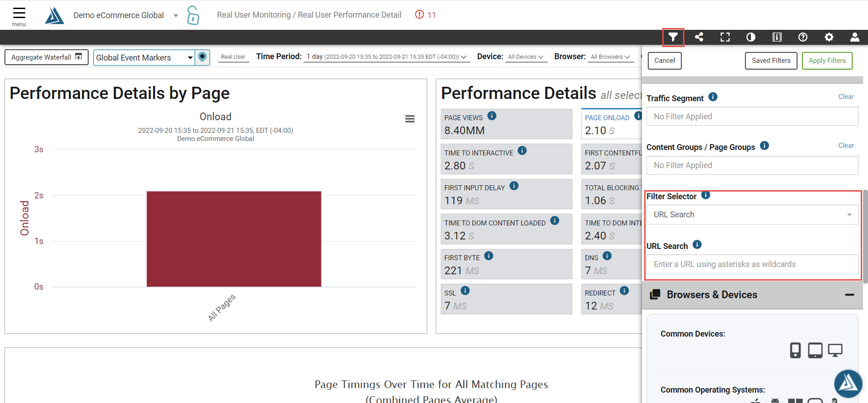This screenshot has width=868, height=403.
Task: Show info for Content Groups / Page Groups
Action: coord(764,145)
